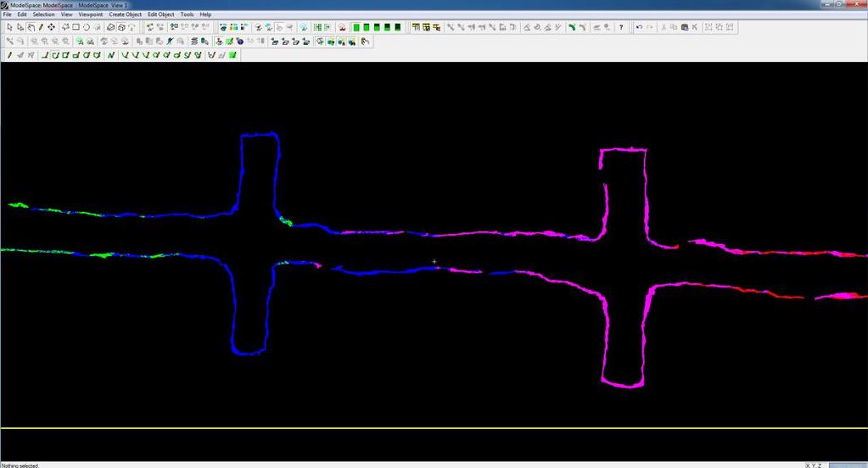This screenshot has height=468, width=868.
Task: Open the Viewpoint menu
Action: (90, 14)
